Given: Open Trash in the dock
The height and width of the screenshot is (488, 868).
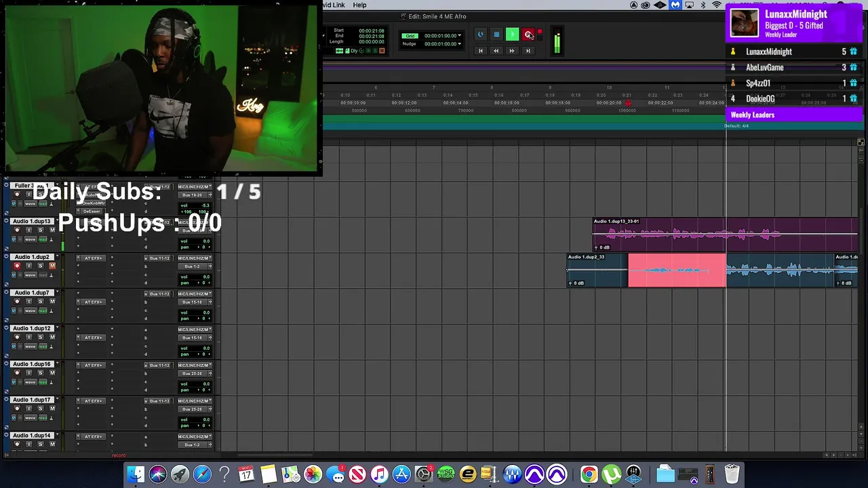Looking at the screenshot, I should [732, 474].
